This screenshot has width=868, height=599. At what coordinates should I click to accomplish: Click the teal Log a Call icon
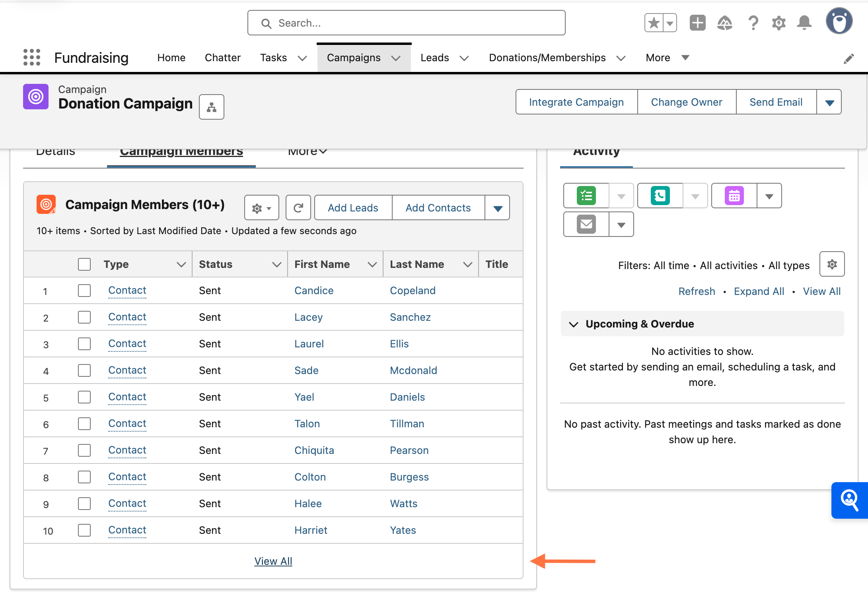point(660,196)
